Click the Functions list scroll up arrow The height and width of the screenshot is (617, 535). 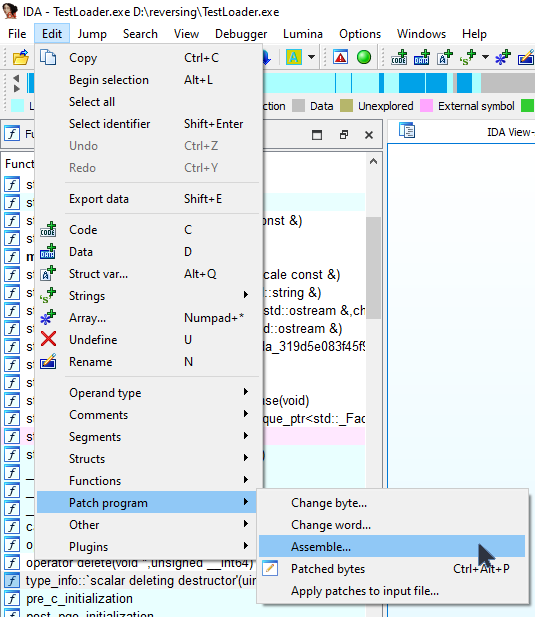[373, 161]
